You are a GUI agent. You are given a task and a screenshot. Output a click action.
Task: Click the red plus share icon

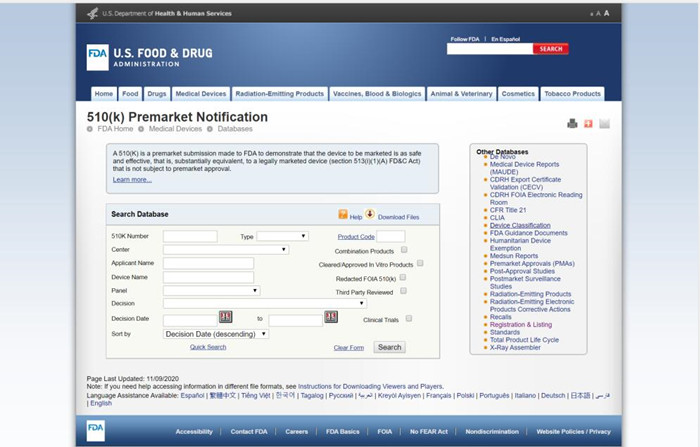[588, 124]
